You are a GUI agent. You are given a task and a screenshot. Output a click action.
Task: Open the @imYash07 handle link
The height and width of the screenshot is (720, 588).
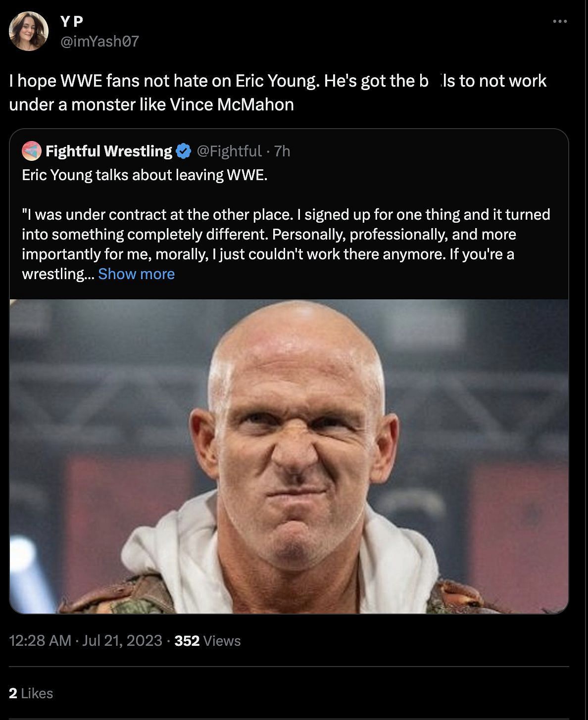click(99, 41)
